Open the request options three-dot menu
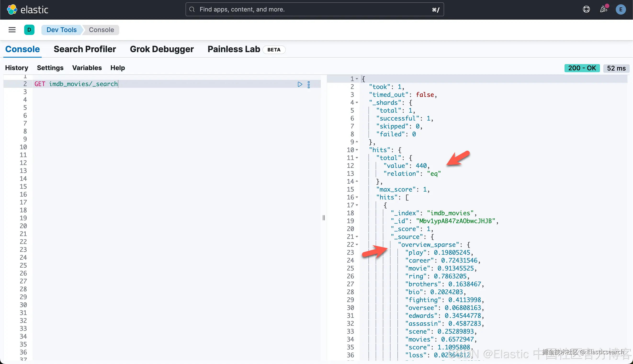Image resolution: width=633 pixels, height=364 pixels. pyautogui.click(x=309, y=84)
